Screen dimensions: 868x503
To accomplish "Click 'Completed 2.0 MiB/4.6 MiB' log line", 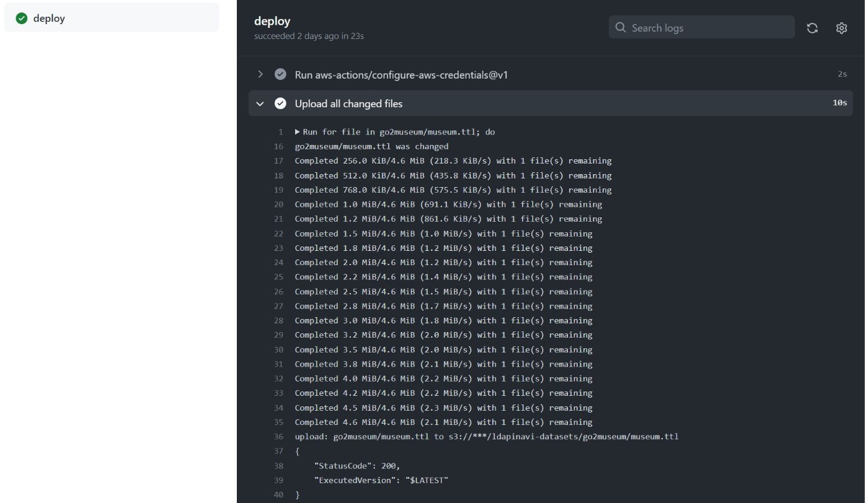I will pos(443,263).
